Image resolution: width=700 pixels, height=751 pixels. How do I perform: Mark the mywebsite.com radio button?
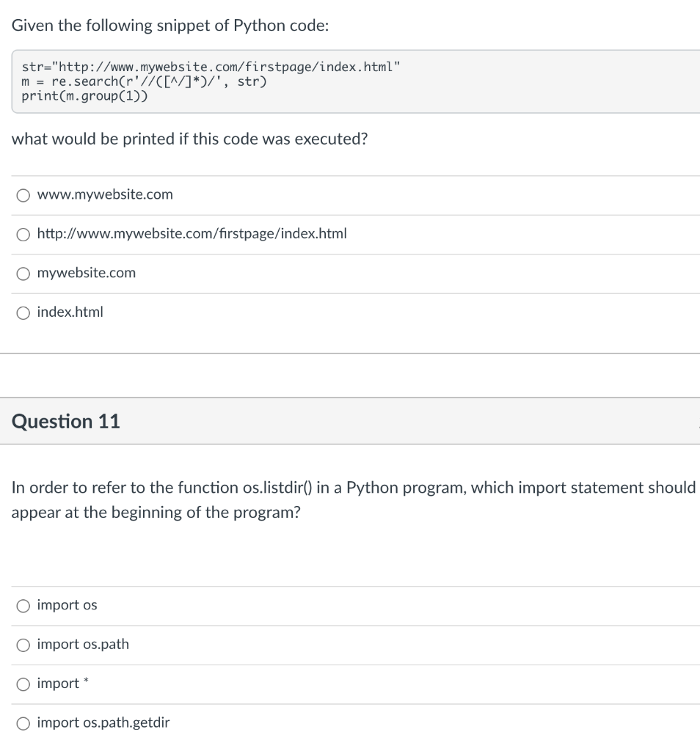(24, 274)
